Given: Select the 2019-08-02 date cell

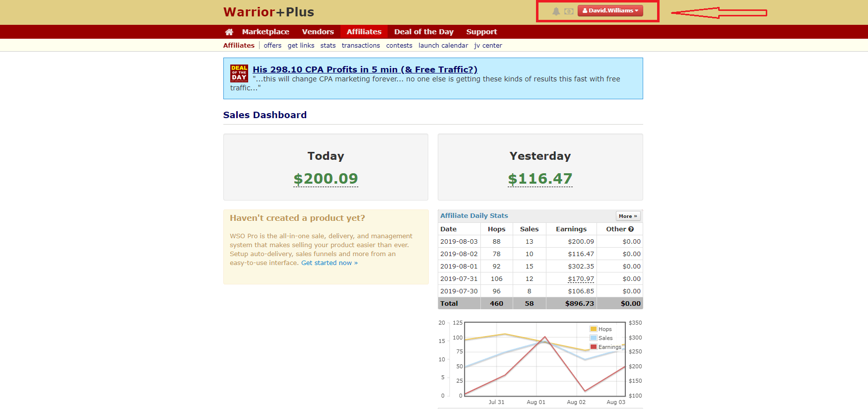Looking at the screenshot, I should (459, 254).
